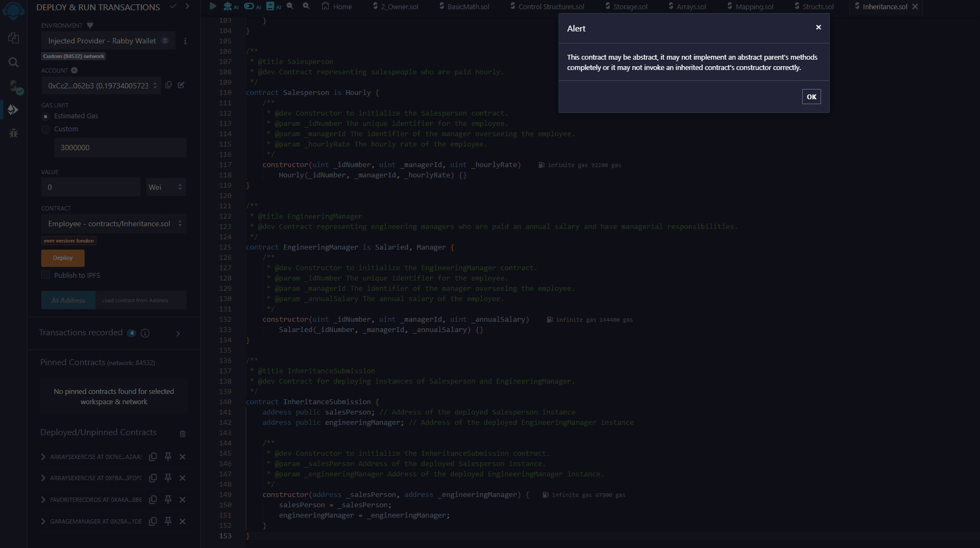The image size is (980, 548).
Task: Copy the account address
Action: (169, 85)
